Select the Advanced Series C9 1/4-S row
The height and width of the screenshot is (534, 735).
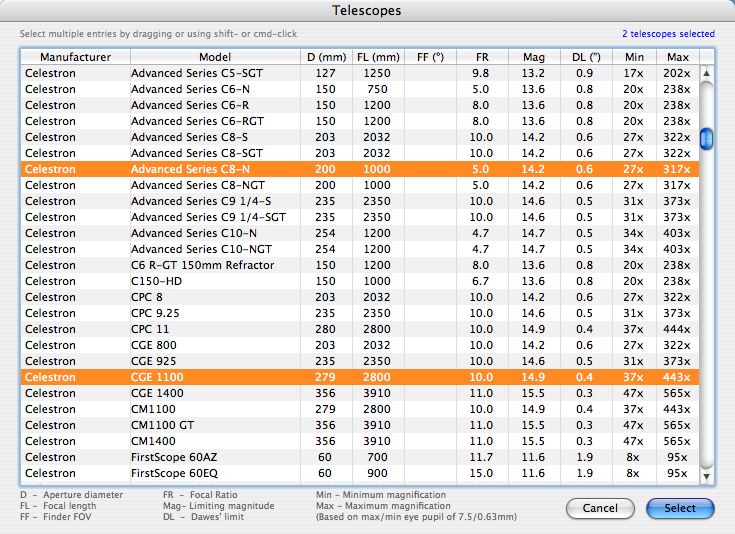[360, 201]
